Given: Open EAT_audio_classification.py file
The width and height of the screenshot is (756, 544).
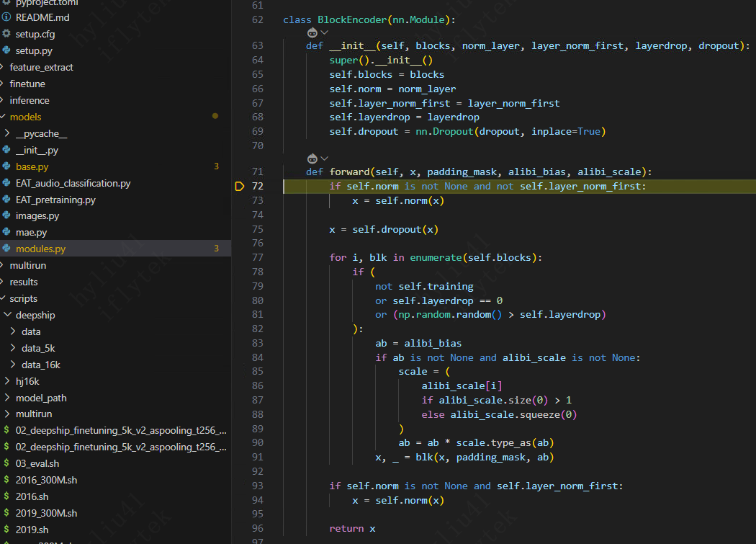Looking at the screenshot, I should coord(73,183).
